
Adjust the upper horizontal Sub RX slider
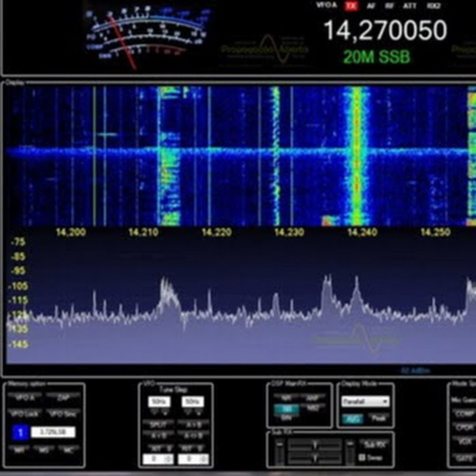coord(315,445)
